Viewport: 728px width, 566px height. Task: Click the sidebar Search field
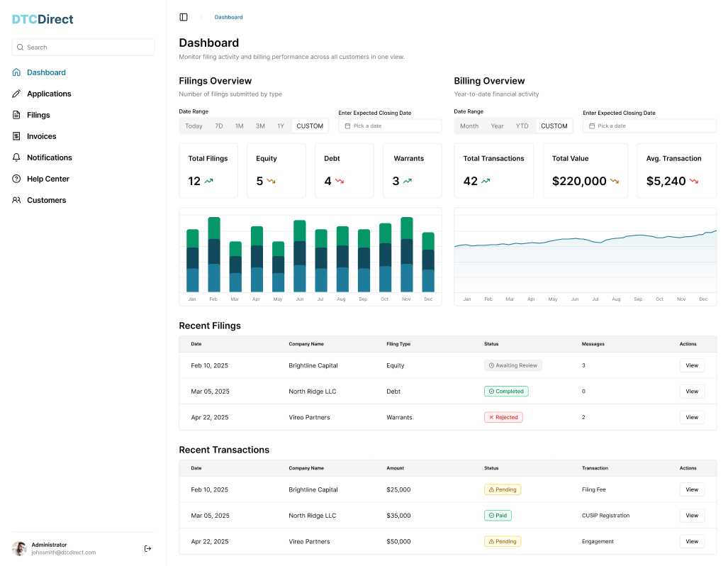click(x=83, y=48)
